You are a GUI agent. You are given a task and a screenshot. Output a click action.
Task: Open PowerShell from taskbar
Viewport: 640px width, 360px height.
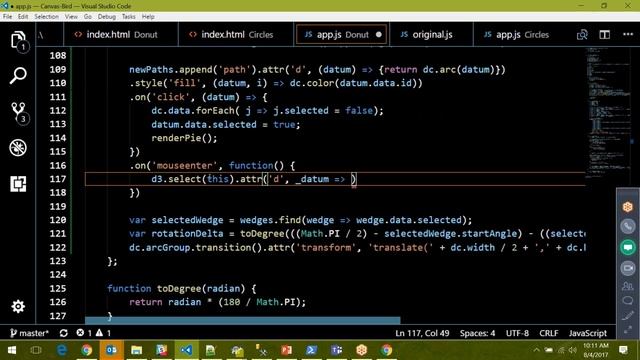click(x=311, y=350)
